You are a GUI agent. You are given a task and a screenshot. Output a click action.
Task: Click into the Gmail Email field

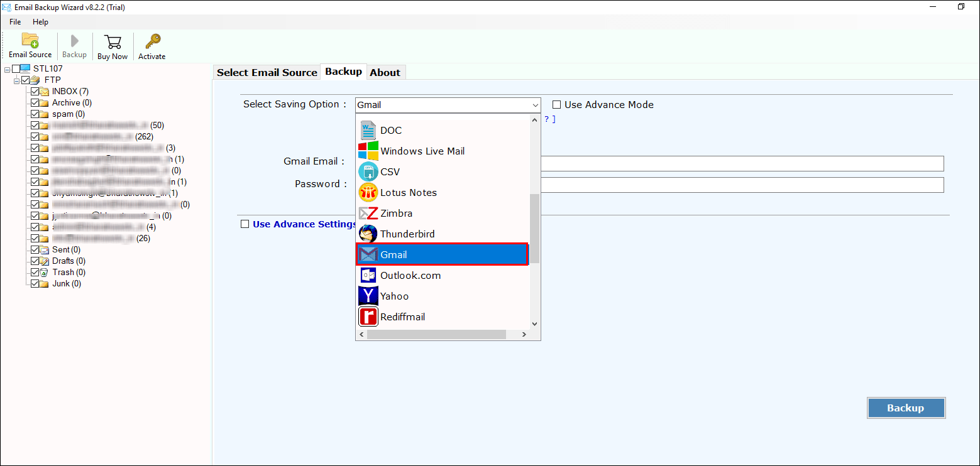coord(742,163)
